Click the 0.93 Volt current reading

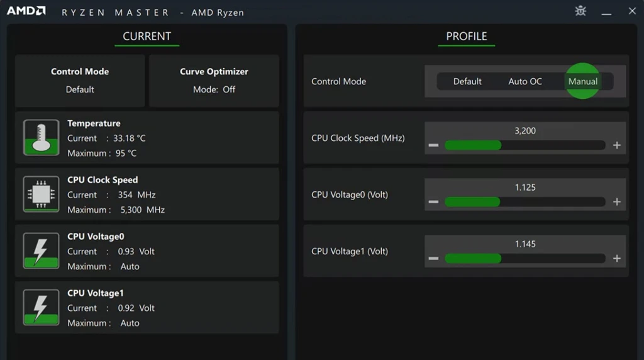click(136, 252)
